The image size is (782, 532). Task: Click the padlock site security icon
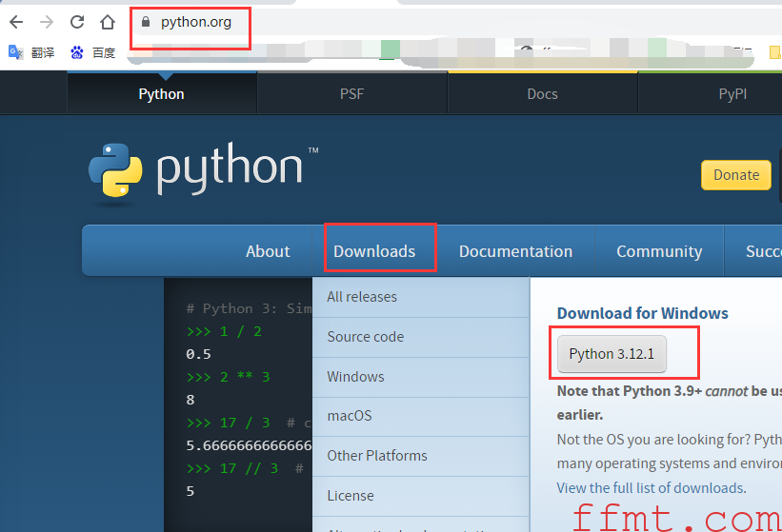pyautogui.click(x=146, y=22)
